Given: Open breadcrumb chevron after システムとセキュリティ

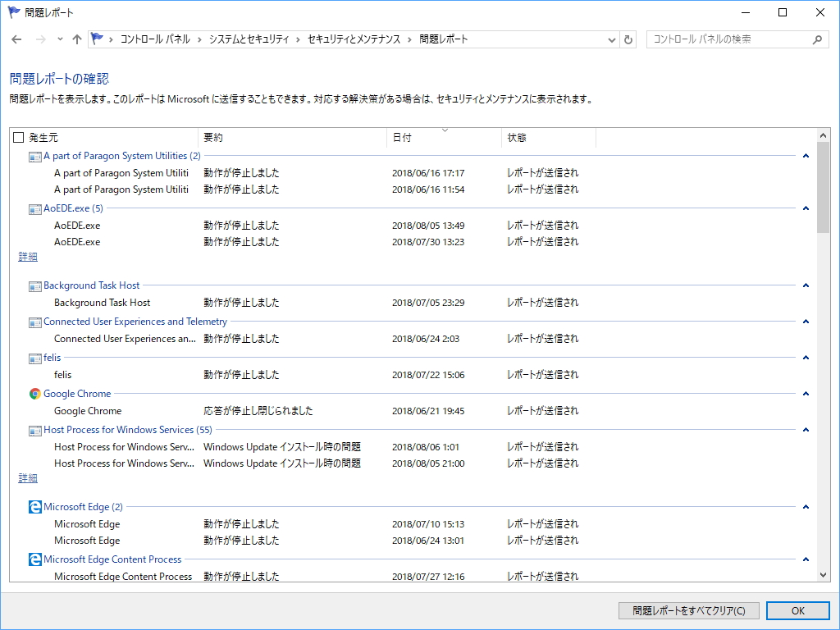Looking at the screenshot, I should pyautogui.click(x=298, y=39).
